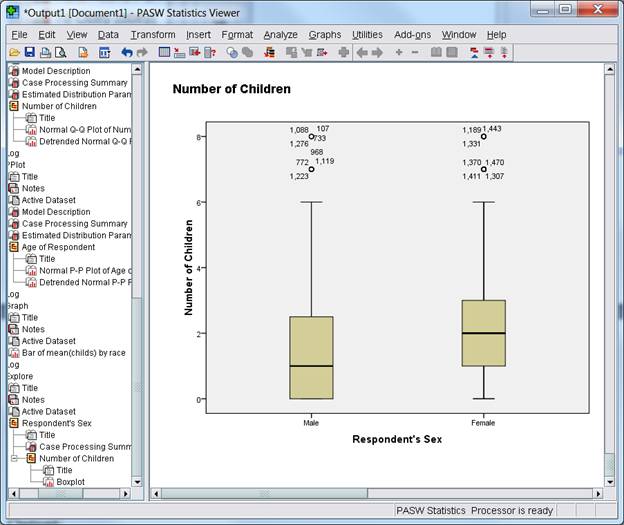Select Bar of mean(childs) by race item
The height and width of the screenshot is (525, 624).
point(73,353)
